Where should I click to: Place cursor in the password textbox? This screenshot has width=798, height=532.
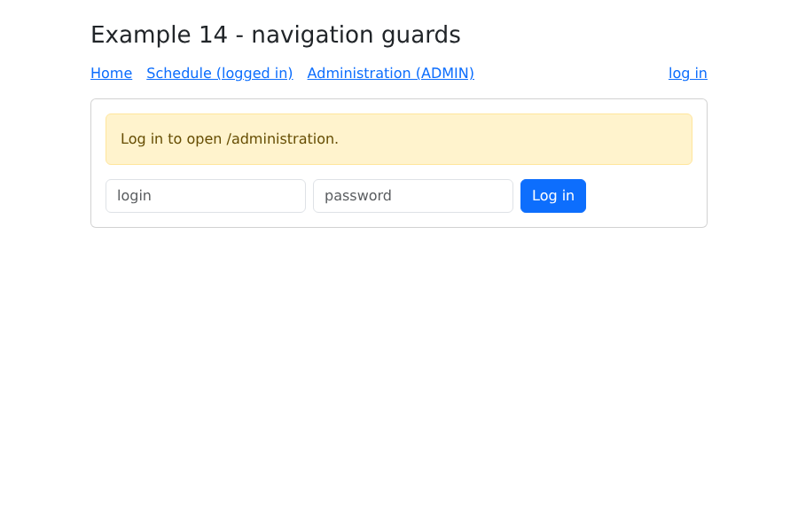click(x=412, y=196)
